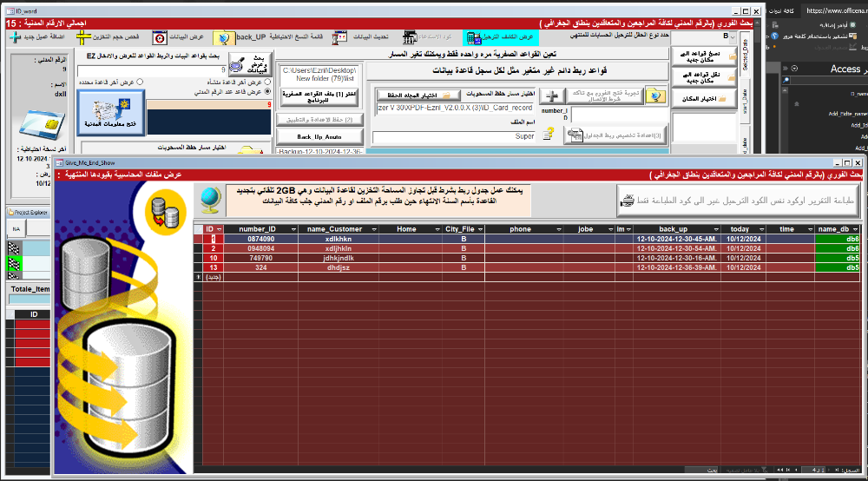
Task: Click the officena URL in browser window
Action: tap(836, 10)
